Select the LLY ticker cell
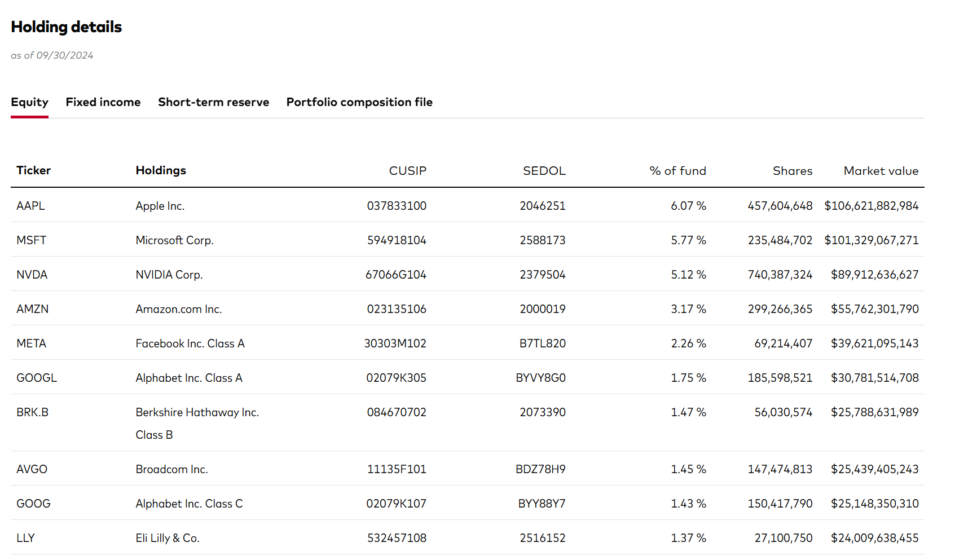Image resolution: width=955 pixels, height=560 pixels. 25,538
